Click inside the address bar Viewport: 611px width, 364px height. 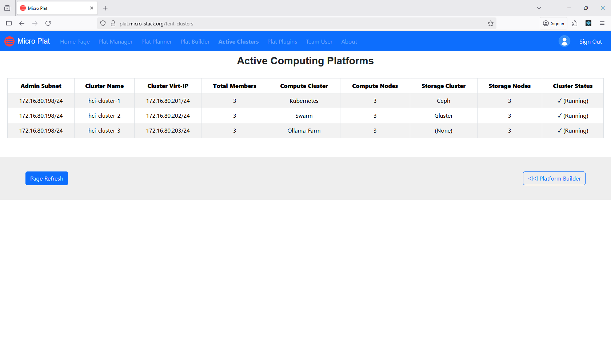(255, 23)
